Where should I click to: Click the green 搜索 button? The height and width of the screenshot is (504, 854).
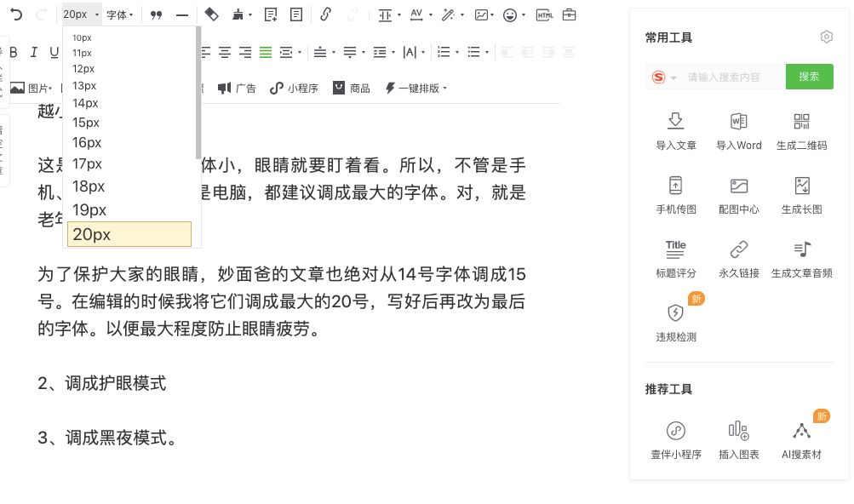click(x=809, y=77)
